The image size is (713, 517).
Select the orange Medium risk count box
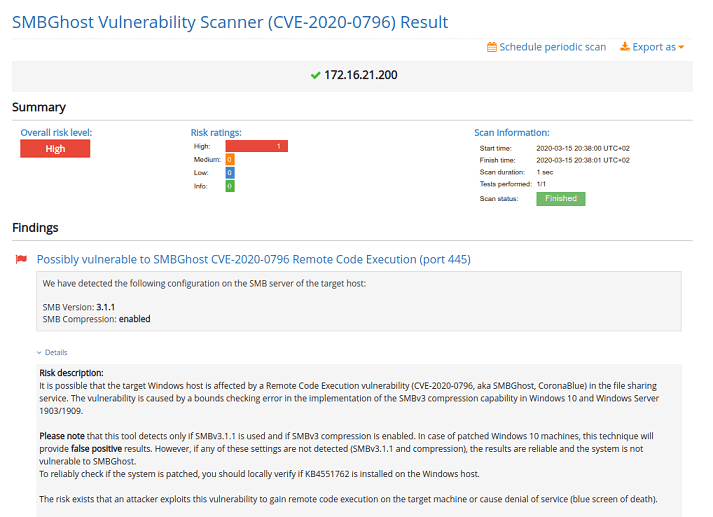point(230,160)
